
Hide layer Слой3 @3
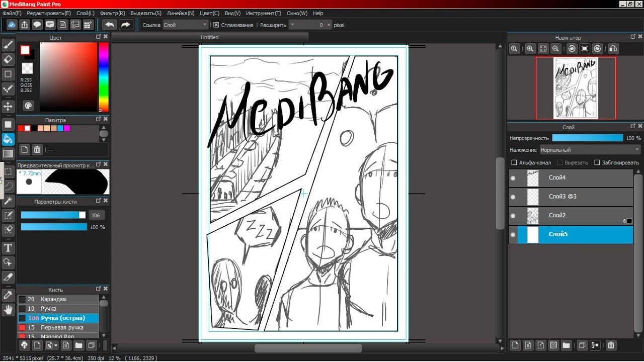513,197
